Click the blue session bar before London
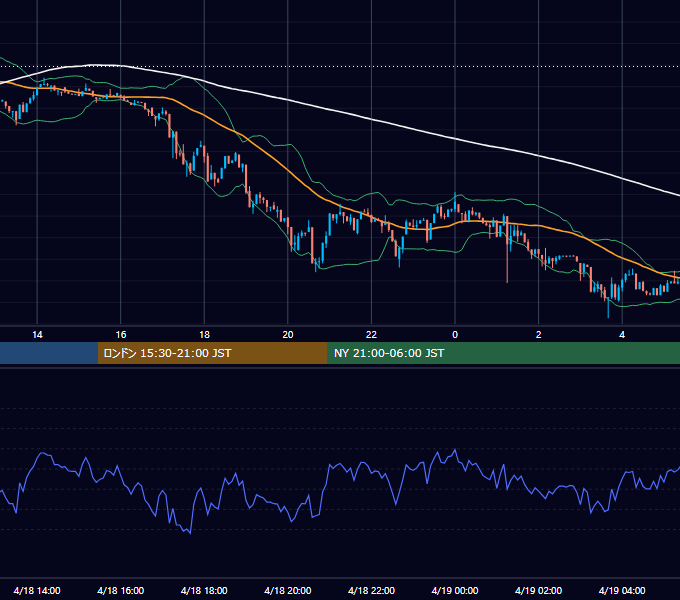The image size is (680, 600). pos(49,353)
